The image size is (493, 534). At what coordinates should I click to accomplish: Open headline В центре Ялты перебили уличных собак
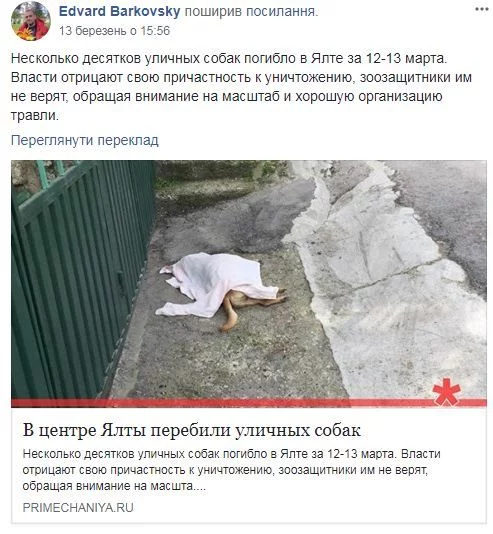[192, 430]
